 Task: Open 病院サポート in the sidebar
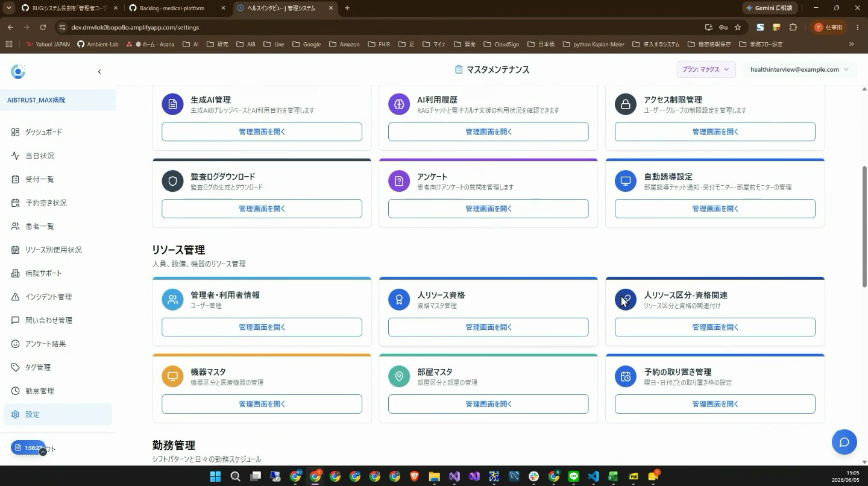pyautogui.click(x=58, y=273)
